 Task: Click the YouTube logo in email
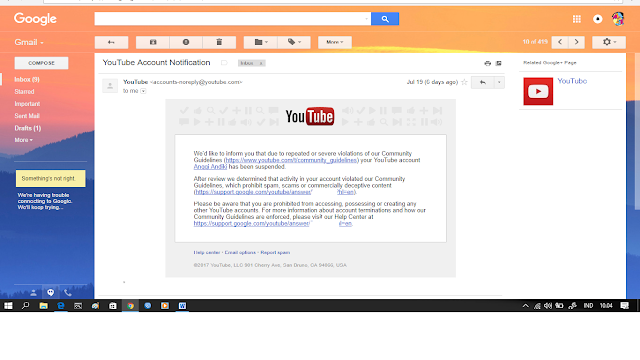coord(310,116)
